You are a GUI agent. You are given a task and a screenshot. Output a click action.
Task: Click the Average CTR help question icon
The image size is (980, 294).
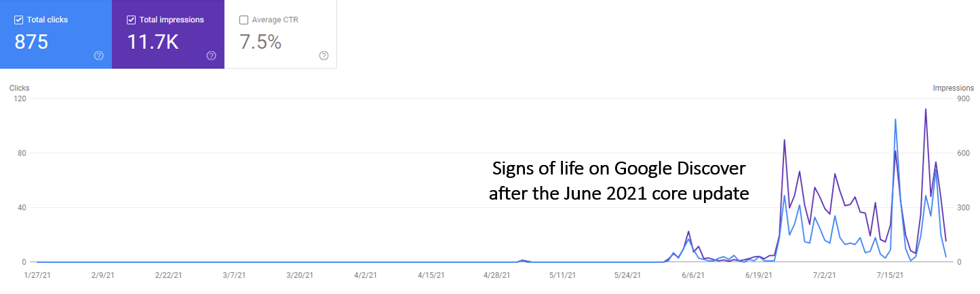coord(324,56)
